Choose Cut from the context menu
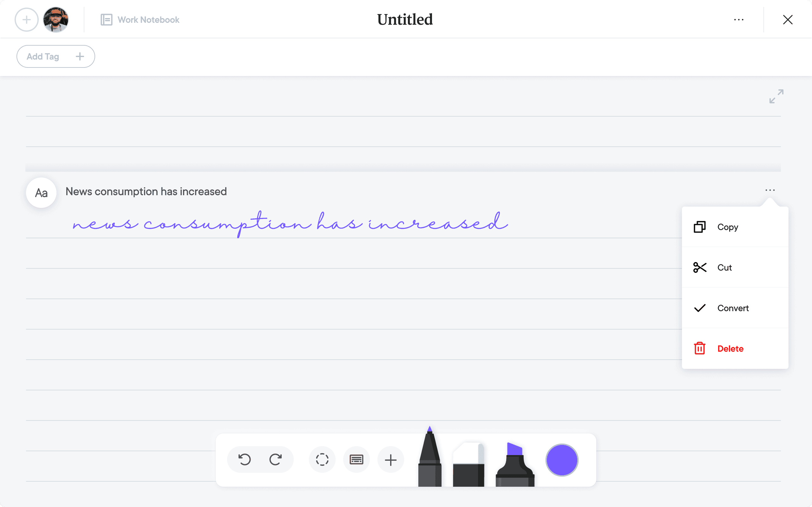Viewport: 812px width, 507px height. (724, 267)
